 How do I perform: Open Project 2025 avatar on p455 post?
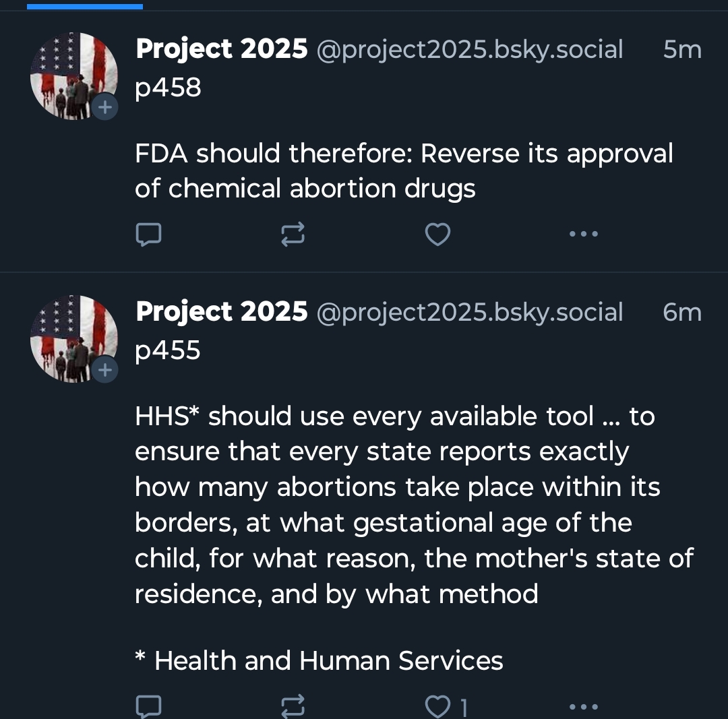71,337
